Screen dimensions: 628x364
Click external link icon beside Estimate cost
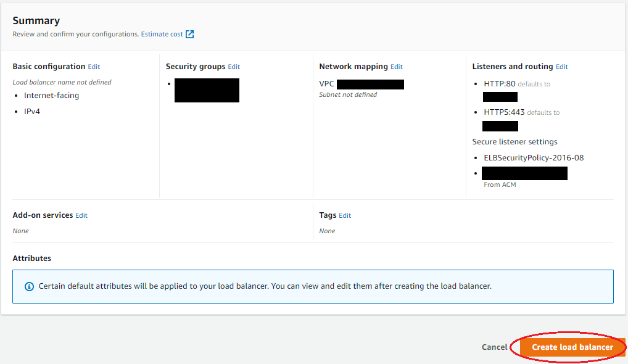[x=190, y=34]
